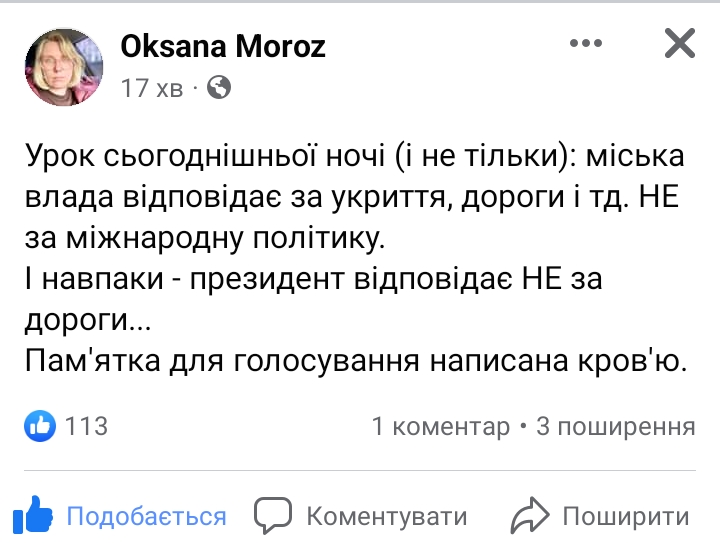Toggle the 'Подобається' like label
The height and width of the screenshot is (543, 720).
[x=147, y=516]
